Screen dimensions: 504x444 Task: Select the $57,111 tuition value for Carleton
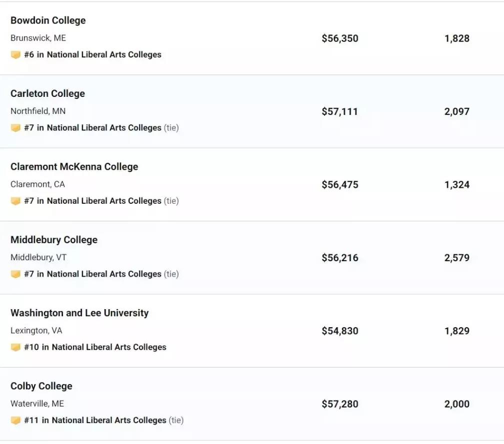point(340,112)
